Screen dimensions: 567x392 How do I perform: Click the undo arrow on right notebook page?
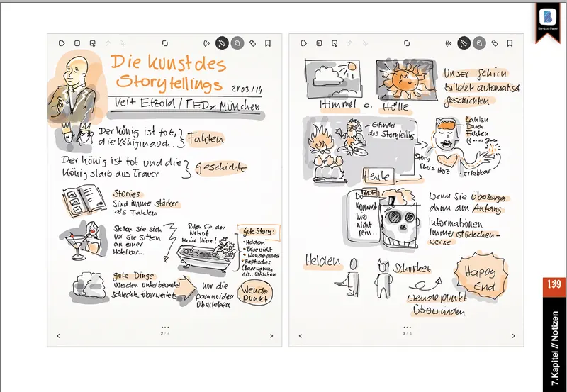point(349,43)
